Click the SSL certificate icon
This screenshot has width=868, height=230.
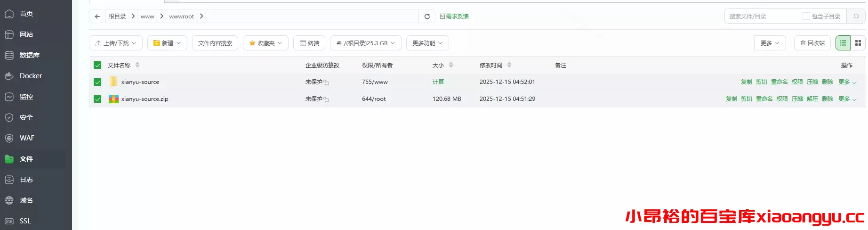pyautogui.click(x=9, y=221)
